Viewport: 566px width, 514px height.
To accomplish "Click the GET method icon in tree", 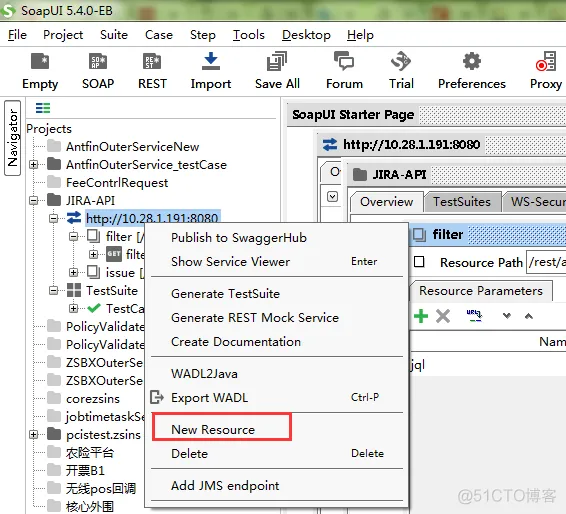I will 114,254.
